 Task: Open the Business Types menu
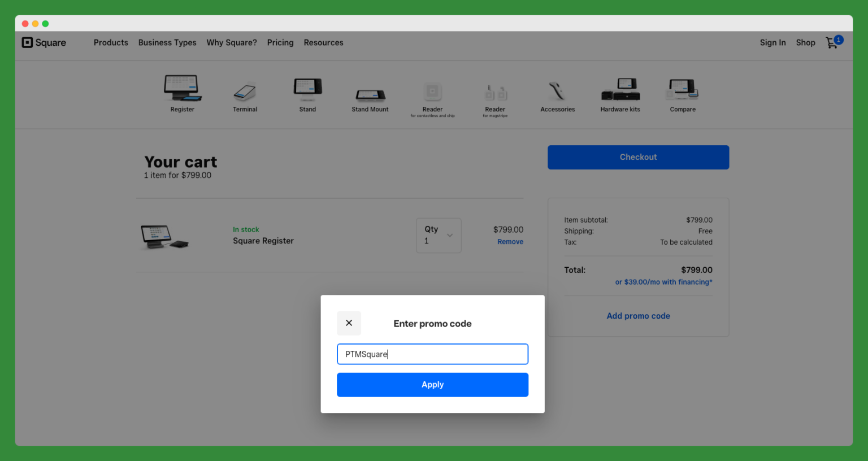[167, 42]
